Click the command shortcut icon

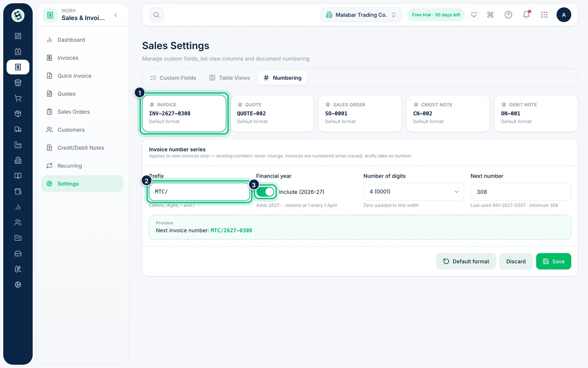pyautogui.click(x=490, y=15)
